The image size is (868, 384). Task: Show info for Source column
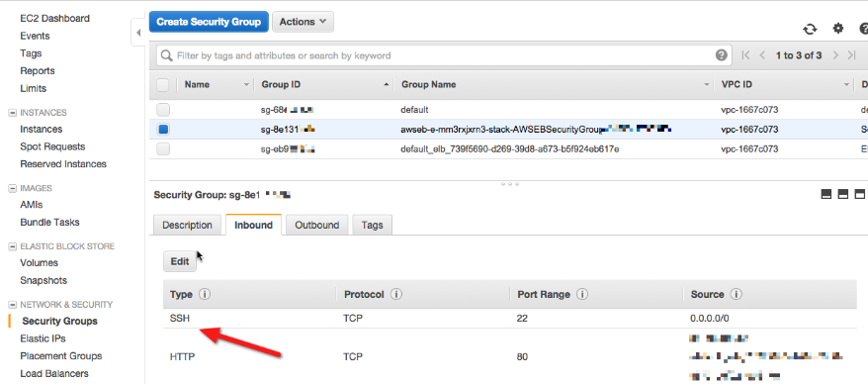pos(737,294)
